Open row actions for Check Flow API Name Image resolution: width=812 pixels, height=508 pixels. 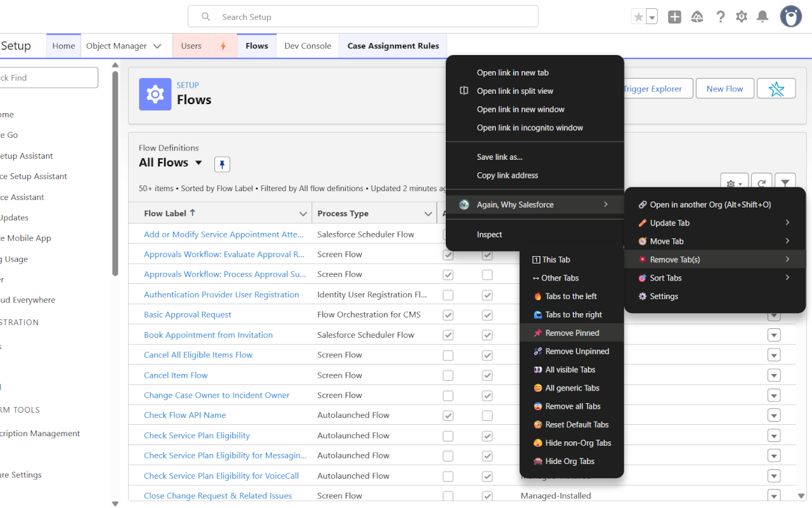click(x=774, y=415)
